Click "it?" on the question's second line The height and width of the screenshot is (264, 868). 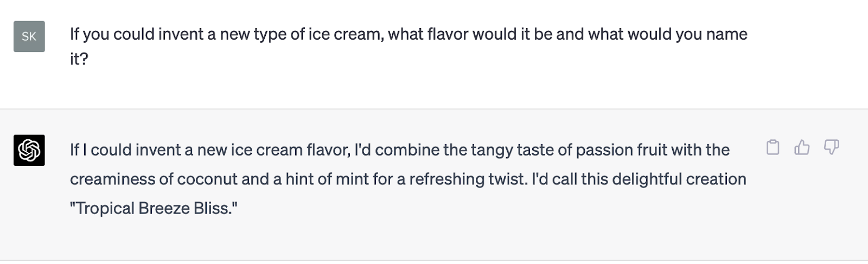click(79, 59)
